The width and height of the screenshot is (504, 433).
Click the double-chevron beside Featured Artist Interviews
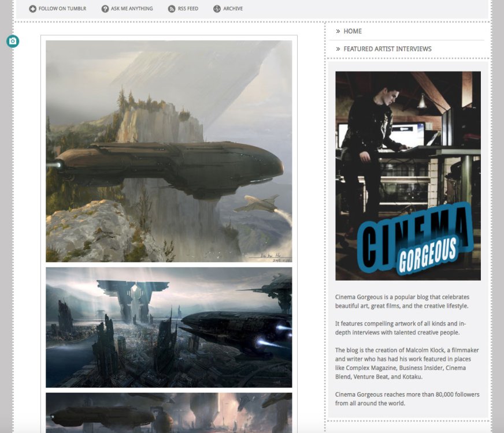coord(338,49)
